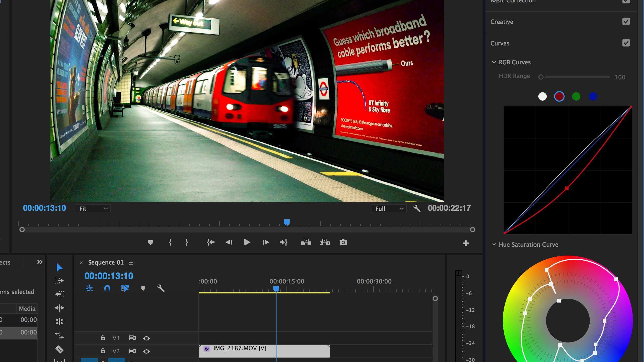The width and height of the screenshot is (644, 362).
Task: Toggle V2 sync lock icon
Action: [x=132, y=351]
